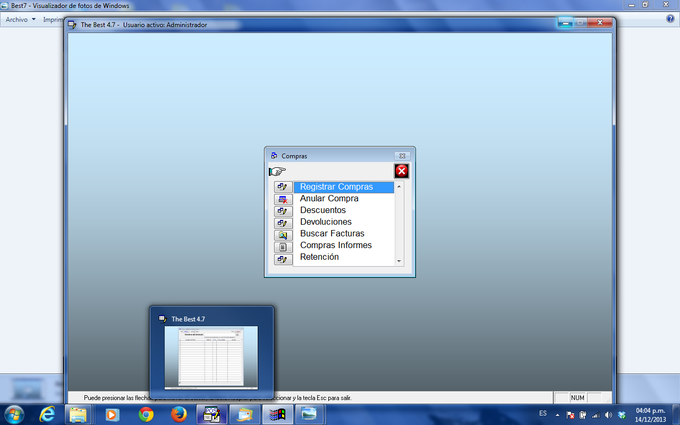Show hidden tray icons arrow
Viewport: 680px width, 425px height.
click(557, 415)
